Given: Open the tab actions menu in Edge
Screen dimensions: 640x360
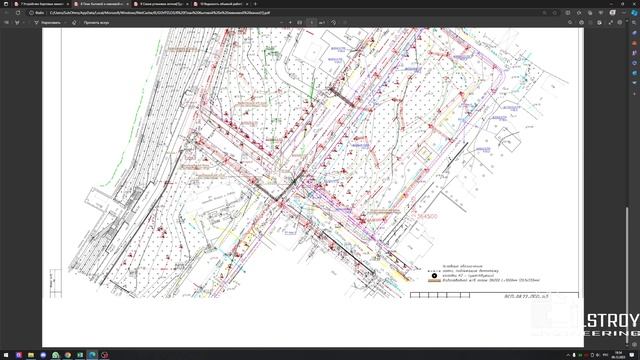Looking at the screenshot, I should tap(6, 4).
